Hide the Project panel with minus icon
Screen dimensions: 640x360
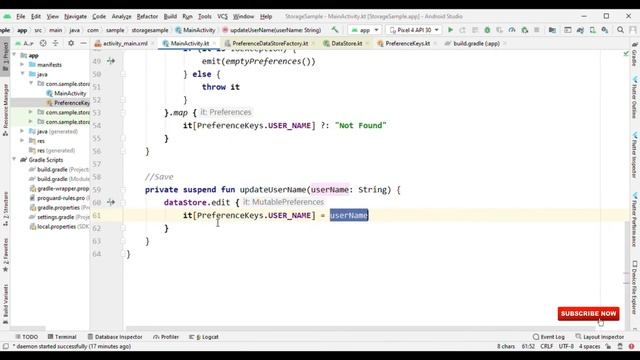pyautogui.click(x=83, y=43)
